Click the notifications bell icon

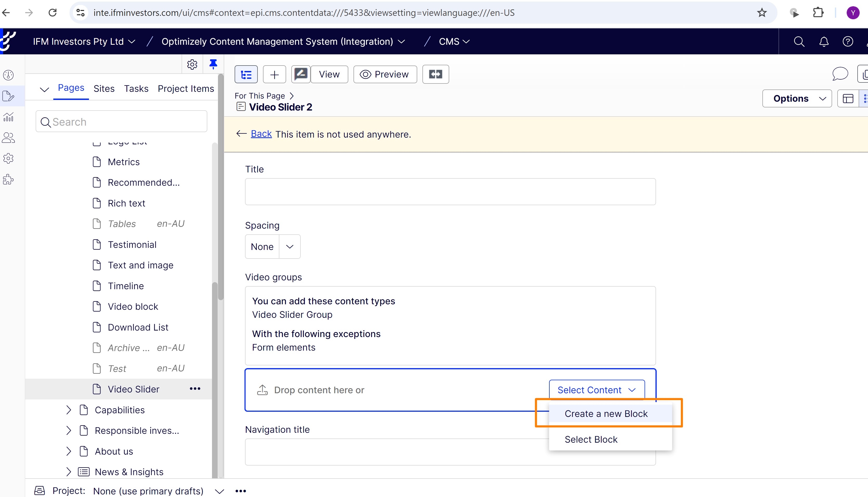(824, 42)
